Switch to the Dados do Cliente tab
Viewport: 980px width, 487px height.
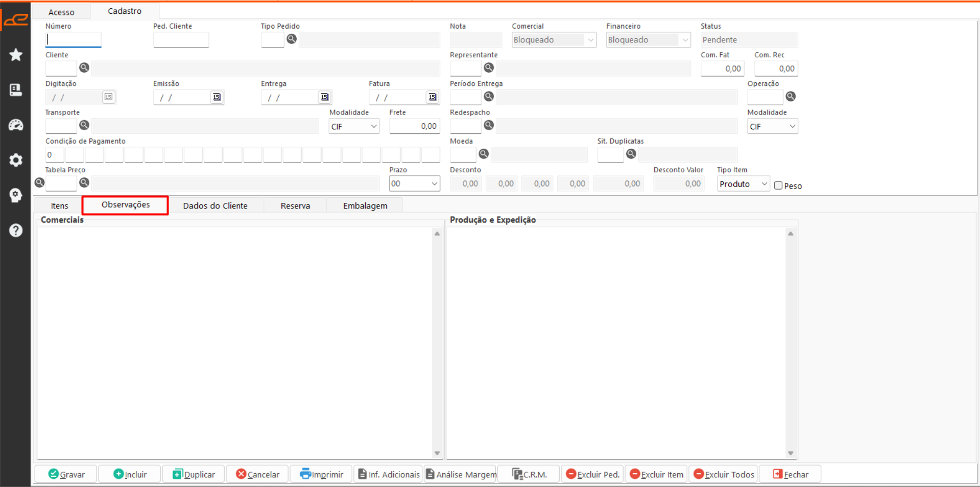pyautogui.click(x=215, y=205)
